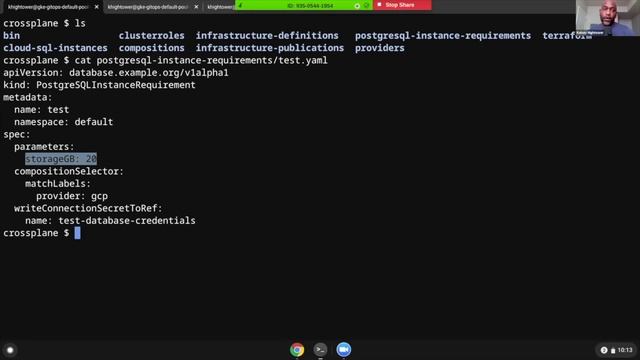Open the Zoom app in shelf
This screenshot has width=640, height=360.
coord(344,349)
